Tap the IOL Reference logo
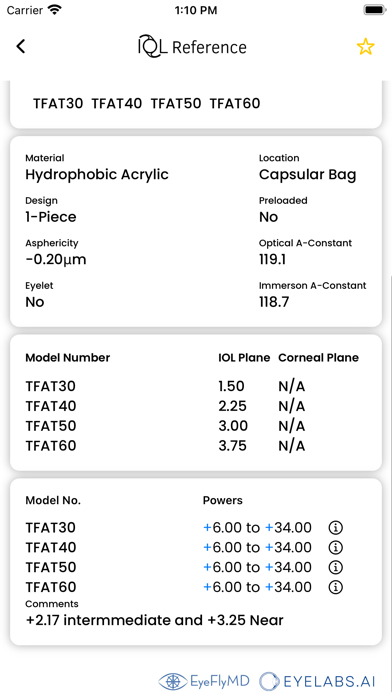This screenshot has height=696, width=392. [192, 46]
